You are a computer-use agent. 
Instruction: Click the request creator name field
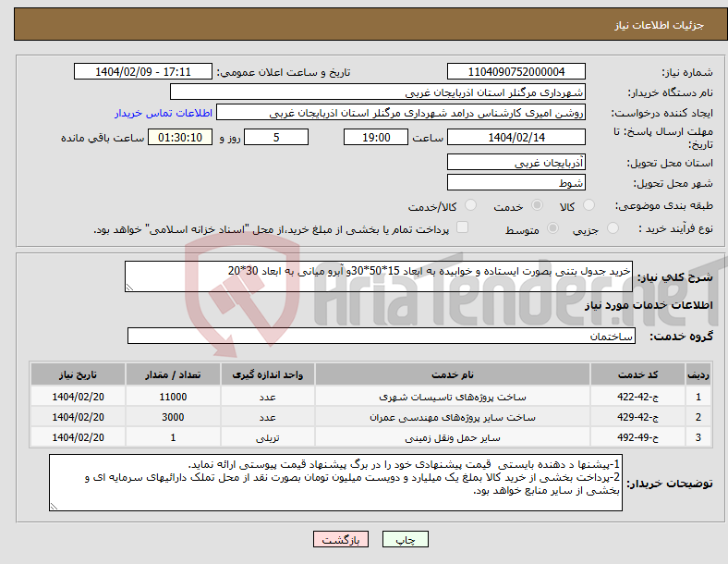click(401, 113)
